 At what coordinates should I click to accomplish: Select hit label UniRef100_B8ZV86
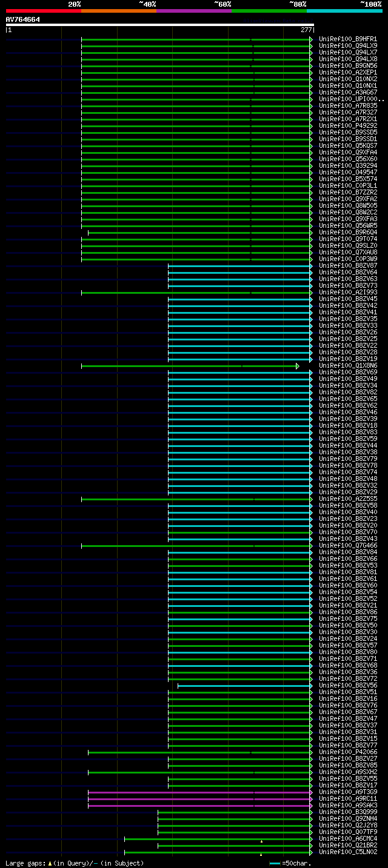coord(348,612)
